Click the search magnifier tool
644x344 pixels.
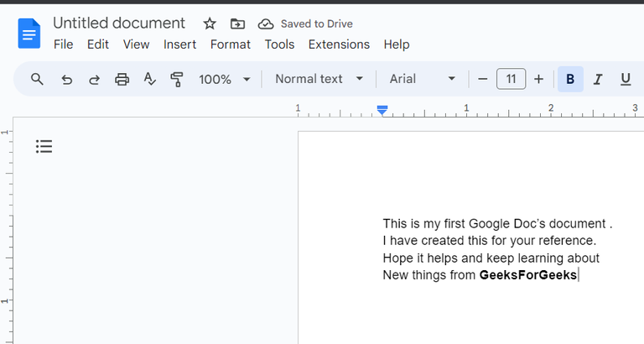[37, 79]
